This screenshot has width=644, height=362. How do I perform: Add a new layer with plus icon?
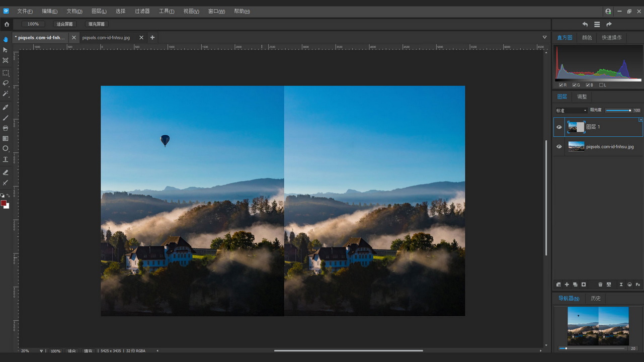[567, 285]
